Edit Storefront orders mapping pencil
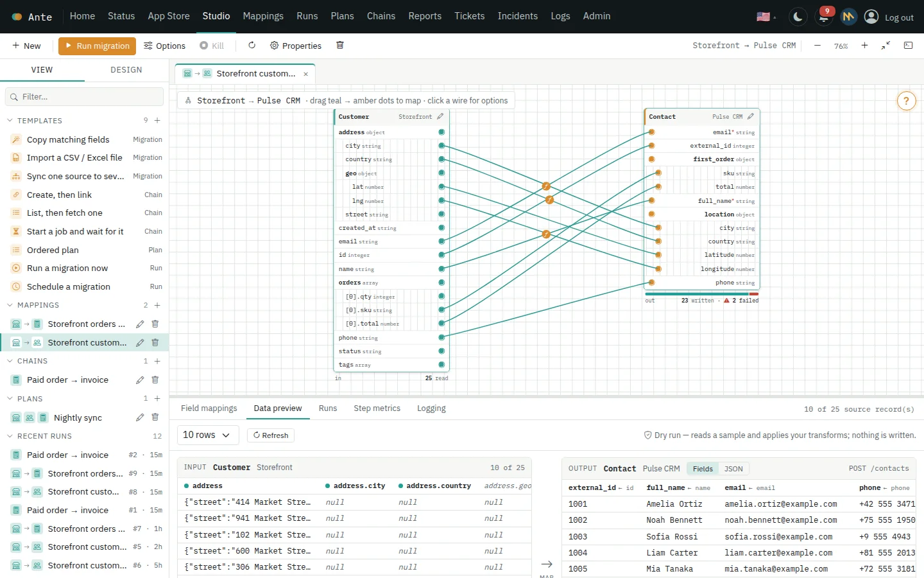924x578 pixels. click(140, 324)
